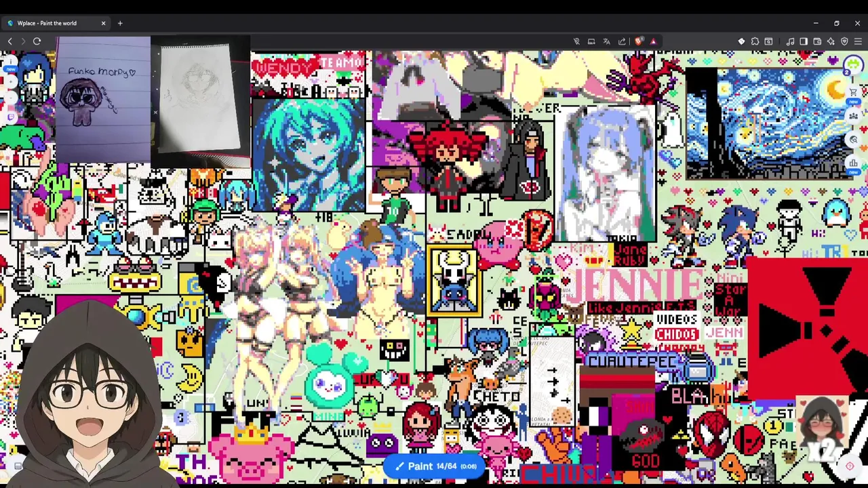
Task: Toggle the browser sidebar panel icon
Action: pyautogui.click(x=804, y=41)
